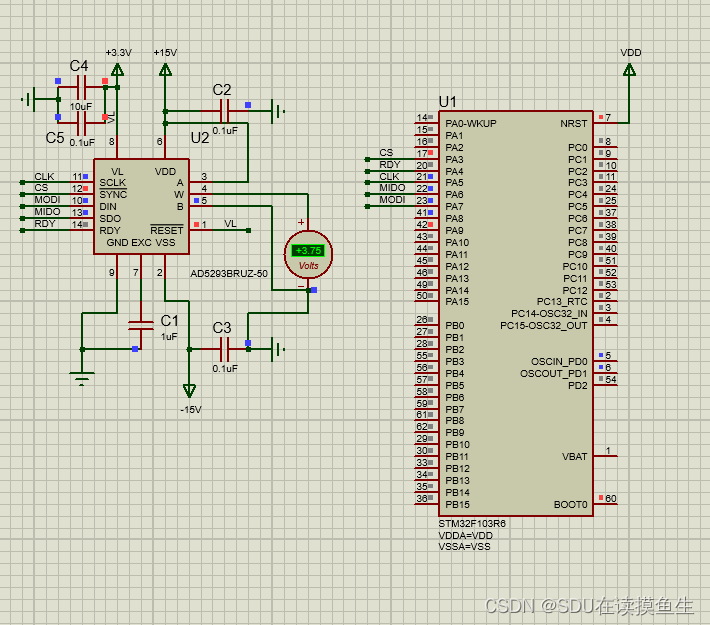Click the OSCIN_PD0 pin label
This screenshot has width=710, height=625.
559,361
